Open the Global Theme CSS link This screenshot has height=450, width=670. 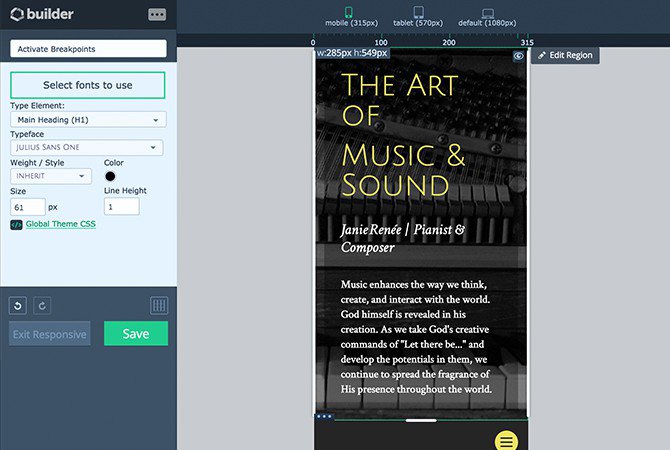click(61, 224)
